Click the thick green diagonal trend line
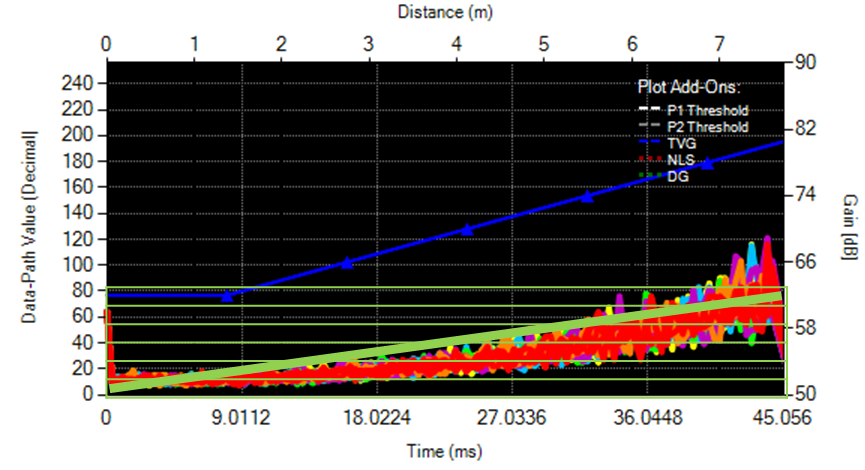 [x=446, y=342]
